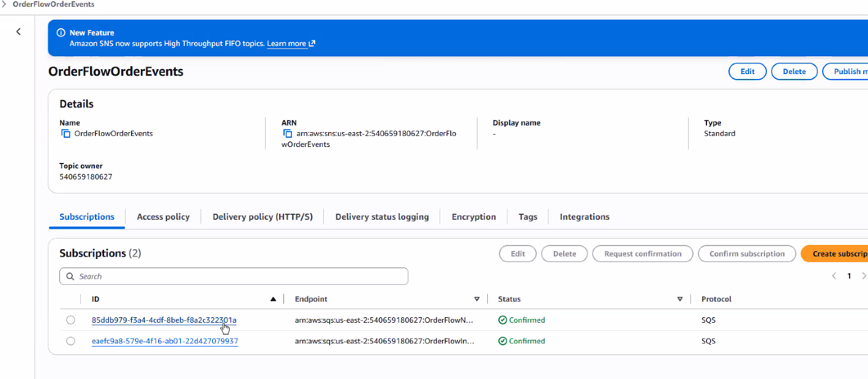Open the Integrations tab

click(x=585, y=217)
